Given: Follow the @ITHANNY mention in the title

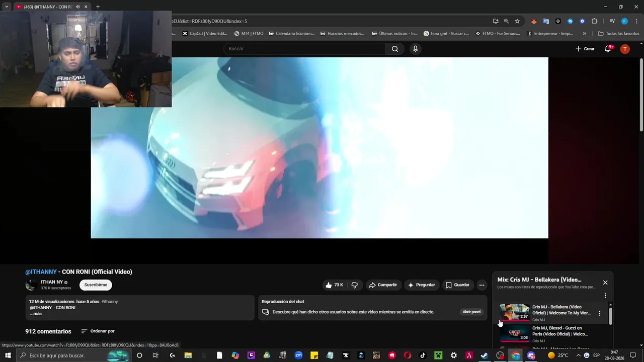Looking at the screenshot, I should pos(41,272).
